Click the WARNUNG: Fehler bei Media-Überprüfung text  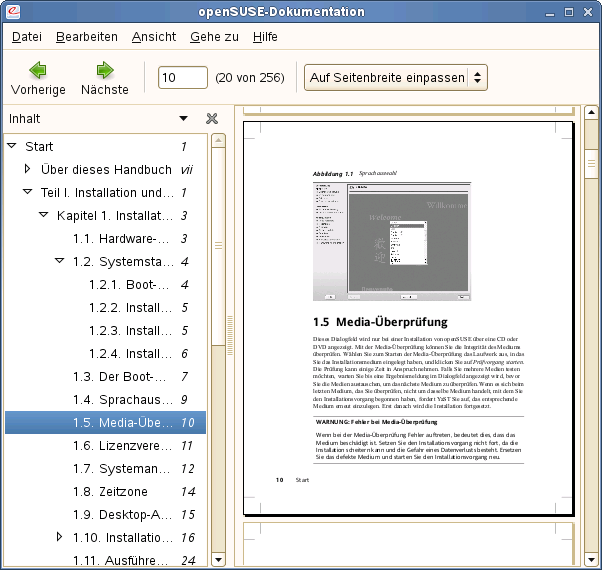click(x=376, y=422)
